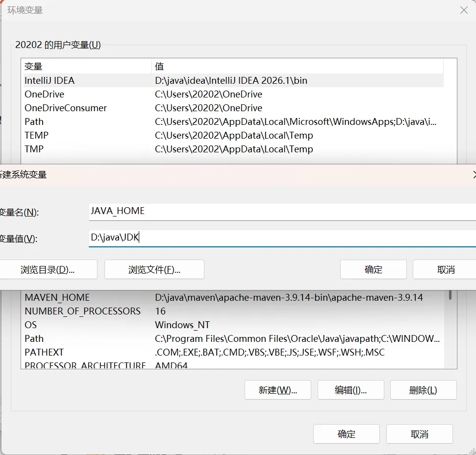Click the system variables list scrollbar thumb
The image size is (476, 455).
[450, 295]
